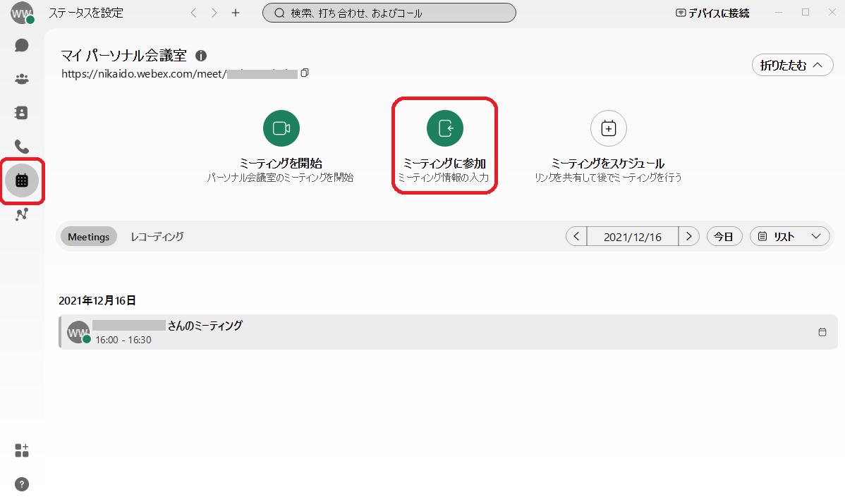The width and height of the screenshot is (845, 504).
Task: Collapse the panel with 折りたたむ
Action: [792, 65]
